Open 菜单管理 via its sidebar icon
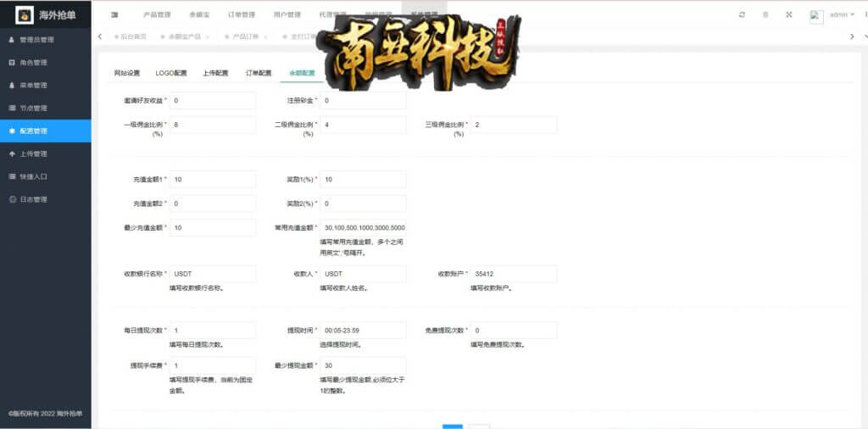This screenshot has width=868, height=429. (12, 86)
